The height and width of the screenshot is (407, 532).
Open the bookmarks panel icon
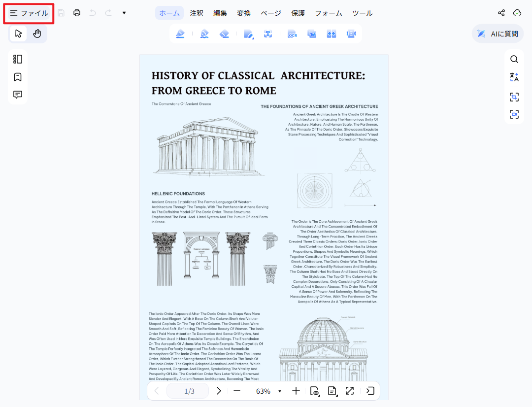pyautogui.click(x=18, y=77)
